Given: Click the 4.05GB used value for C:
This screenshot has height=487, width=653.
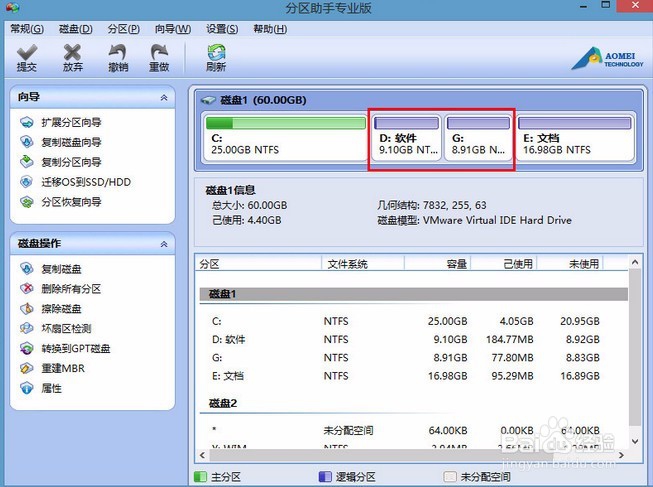Looking at the screenshot, I should (x=516, y=321).
